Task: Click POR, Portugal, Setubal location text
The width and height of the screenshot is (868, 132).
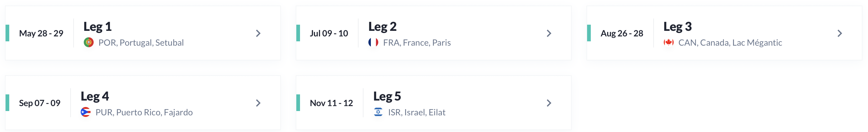Action: pyautogui.click(x=141, y=43)
